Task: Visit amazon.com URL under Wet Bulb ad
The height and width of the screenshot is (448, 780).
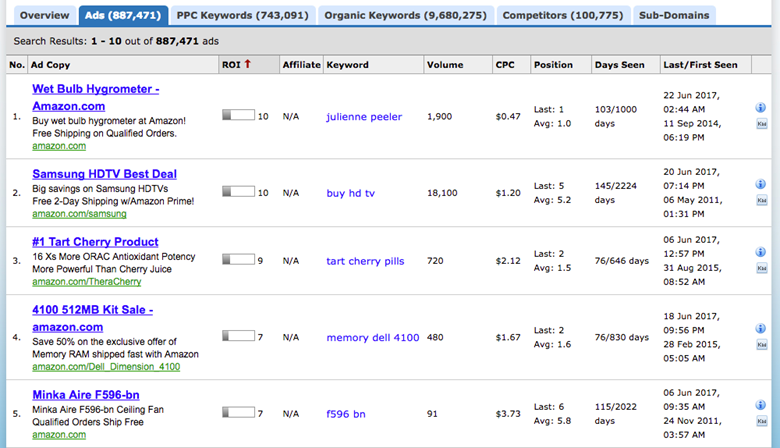Action: click(59, 146)
